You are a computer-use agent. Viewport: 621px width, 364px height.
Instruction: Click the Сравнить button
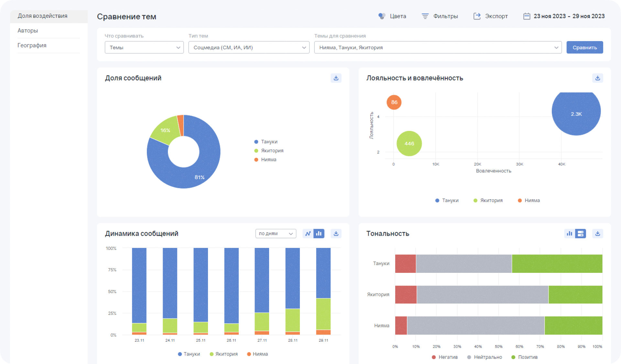tap(584, 48)
